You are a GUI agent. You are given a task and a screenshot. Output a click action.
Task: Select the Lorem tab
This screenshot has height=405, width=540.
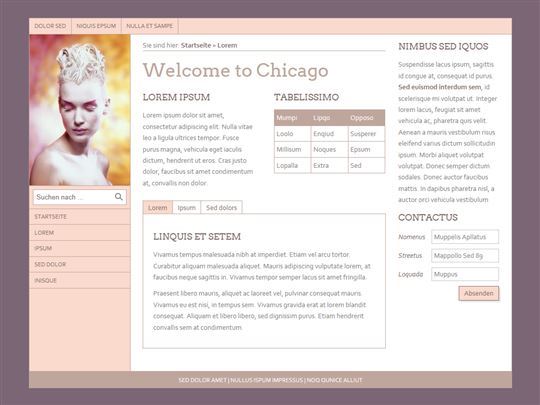click(158, 208)
